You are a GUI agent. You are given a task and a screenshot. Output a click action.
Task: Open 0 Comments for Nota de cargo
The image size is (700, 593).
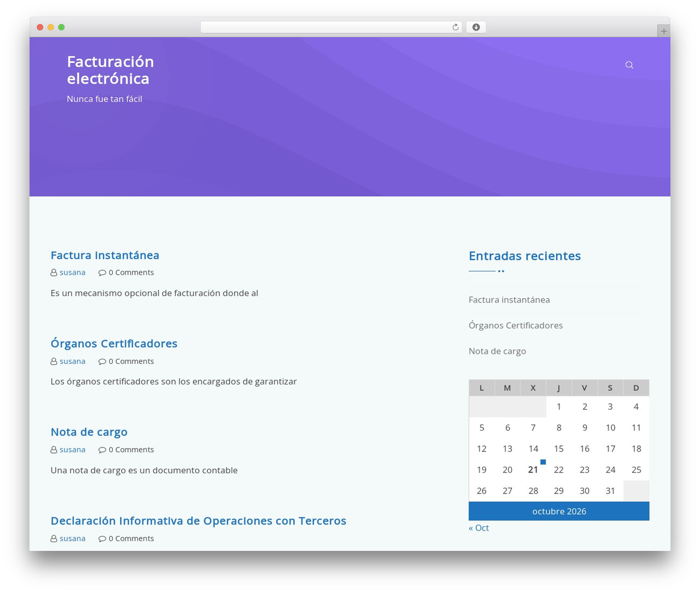(131, 450)
